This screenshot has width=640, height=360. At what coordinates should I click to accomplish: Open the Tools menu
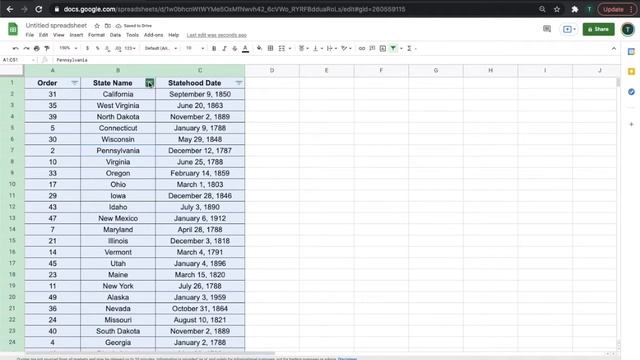point(132,35)
